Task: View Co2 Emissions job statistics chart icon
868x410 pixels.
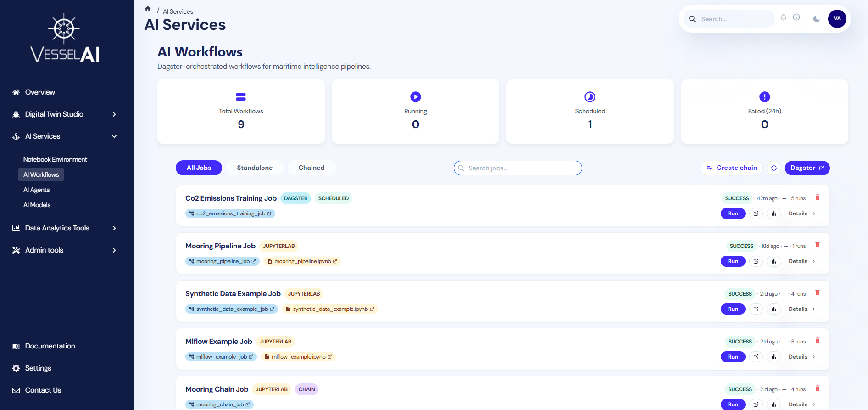Action: [x=774, y=213]
